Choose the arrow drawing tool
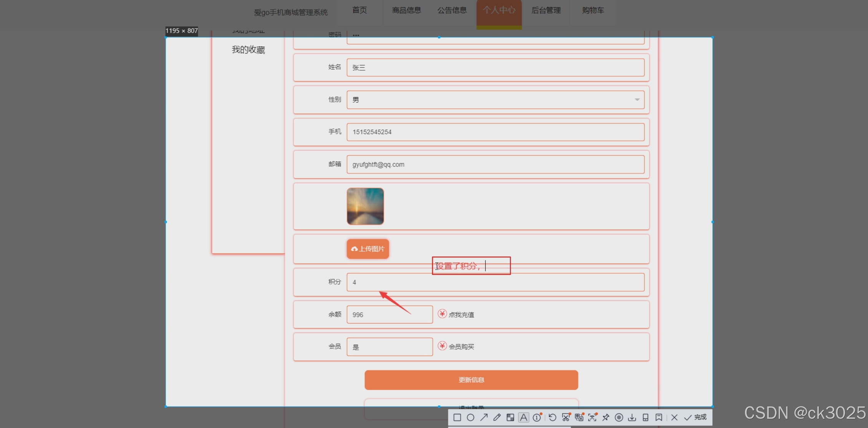The image size is (868, 428). pyautogui.click(x=484, y=418)
